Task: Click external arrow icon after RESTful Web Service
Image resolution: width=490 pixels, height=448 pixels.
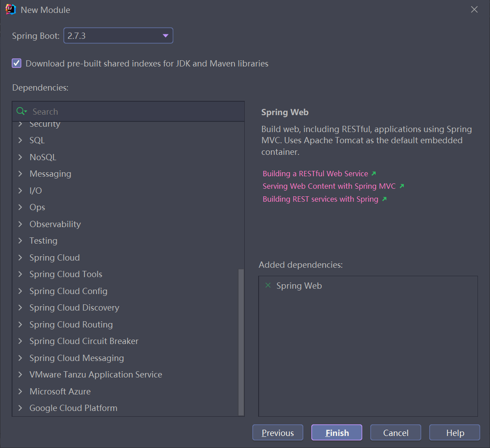Action: pyautogui.click(x=374, y=173)
